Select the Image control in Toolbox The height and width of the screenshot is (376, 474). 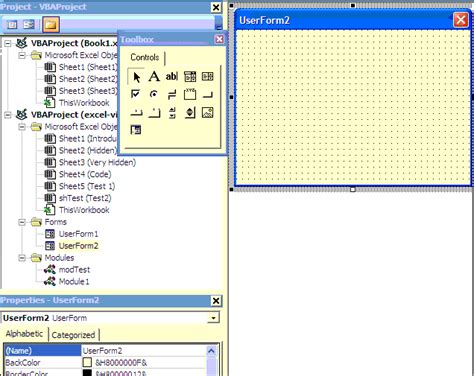pos(208,113)
